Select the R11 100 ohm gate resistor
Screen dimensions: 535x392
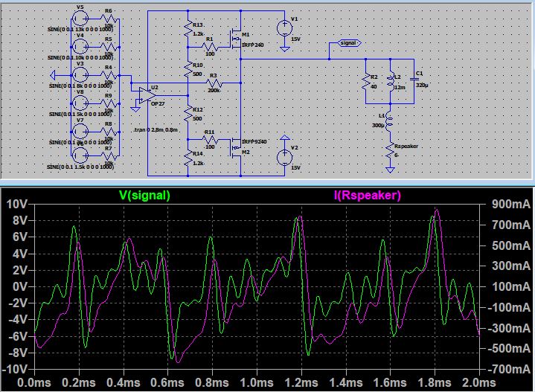click(210, 140)
